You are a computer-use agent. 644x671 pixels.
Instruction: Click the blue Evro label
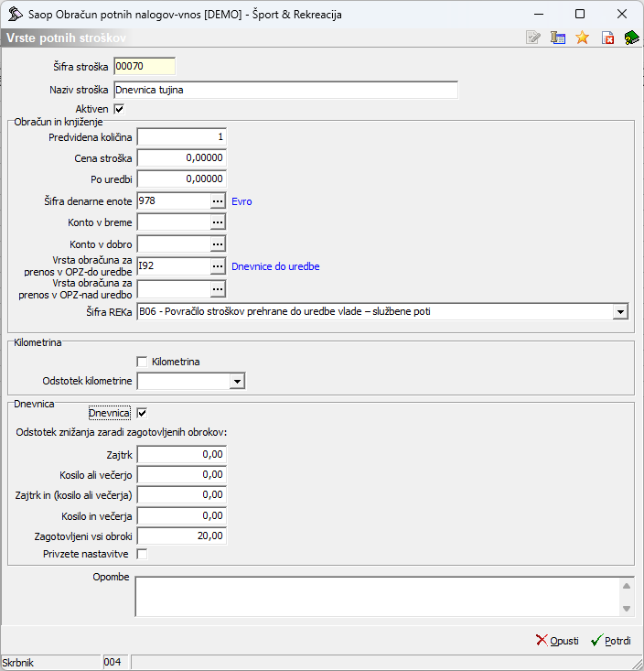pos(241,201)
